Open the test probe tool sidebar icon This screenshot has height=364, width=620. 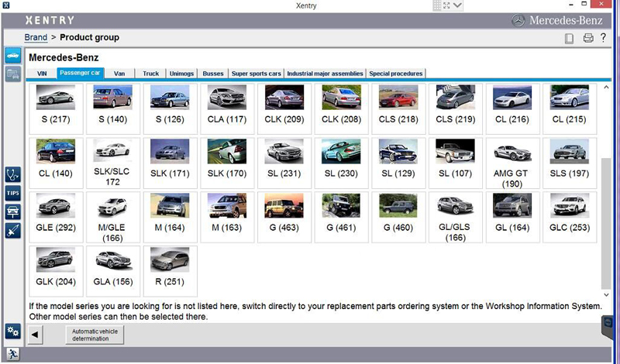pos(12,231)
